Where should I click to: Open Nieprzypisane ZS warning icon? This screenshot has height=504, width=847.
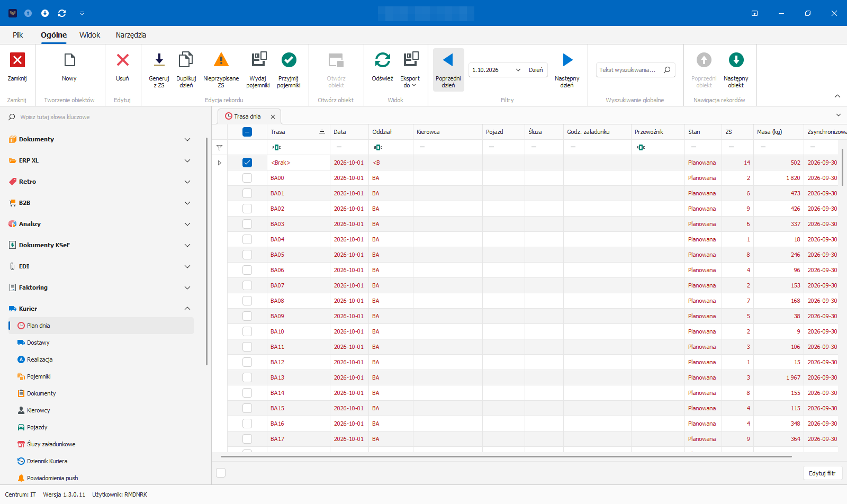click(221, 60)
